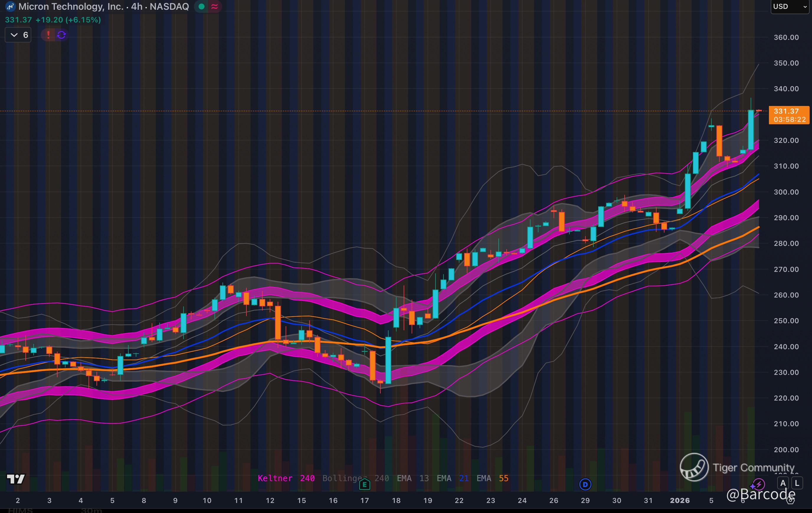The height and width of the screenshot is (513, 812).
Task: Toggle log scale L button
Action: (x=797, y=483)
